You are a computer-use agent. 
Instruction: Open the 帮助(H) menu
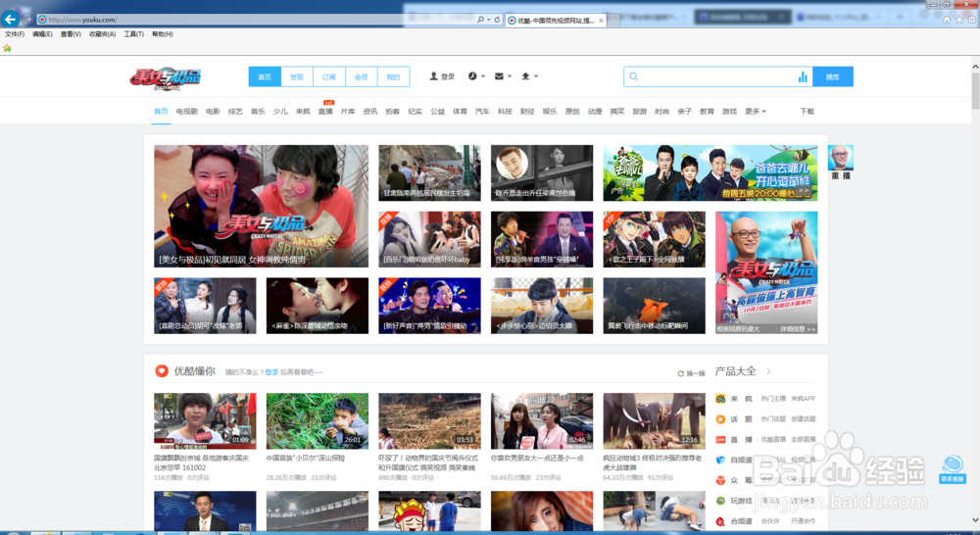(163, 34)
